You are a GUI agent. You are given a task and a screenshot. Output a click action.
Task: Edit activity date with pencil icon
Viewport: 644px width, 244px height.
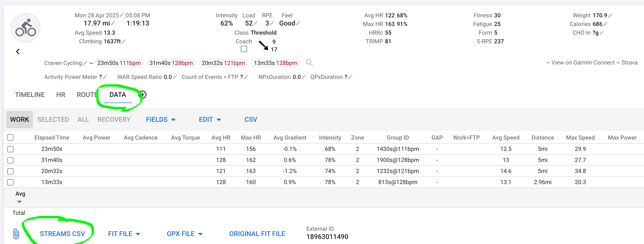pos(122,15)
